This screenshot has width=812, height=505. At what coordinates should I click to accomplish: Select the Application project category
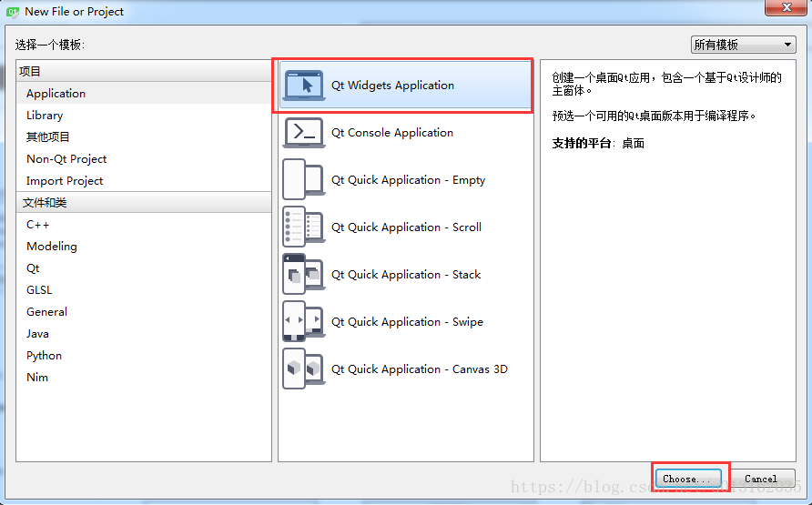coord(144,93)
